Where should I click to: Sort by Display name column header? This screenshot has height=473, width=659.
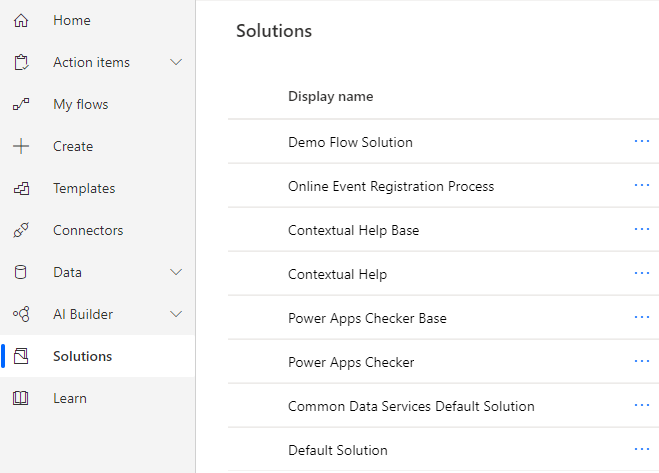330,97
